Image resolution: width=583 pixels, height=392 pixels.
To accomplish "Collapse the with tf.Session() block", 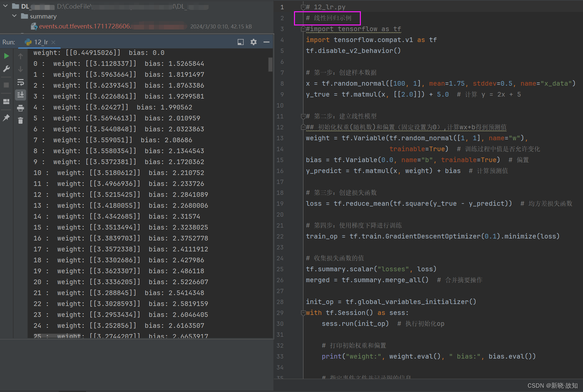I will pos(303,313).
